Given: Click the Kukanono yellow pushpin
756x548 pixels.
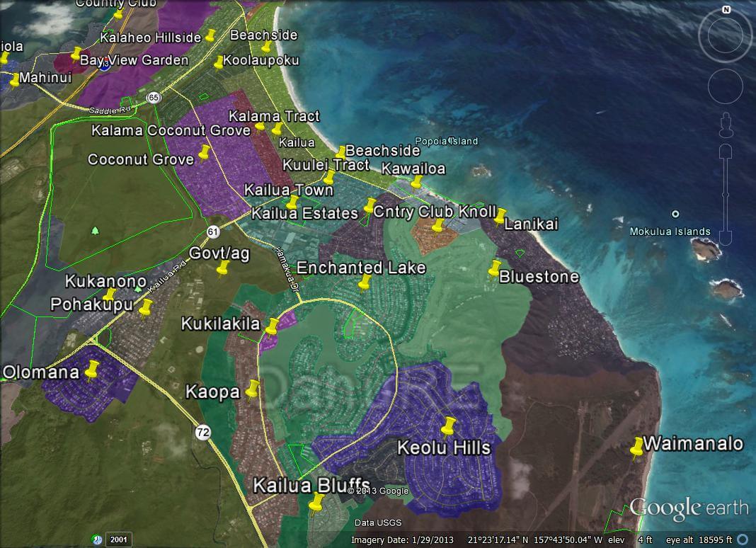Looking at the screenshot, I should 110,295.
